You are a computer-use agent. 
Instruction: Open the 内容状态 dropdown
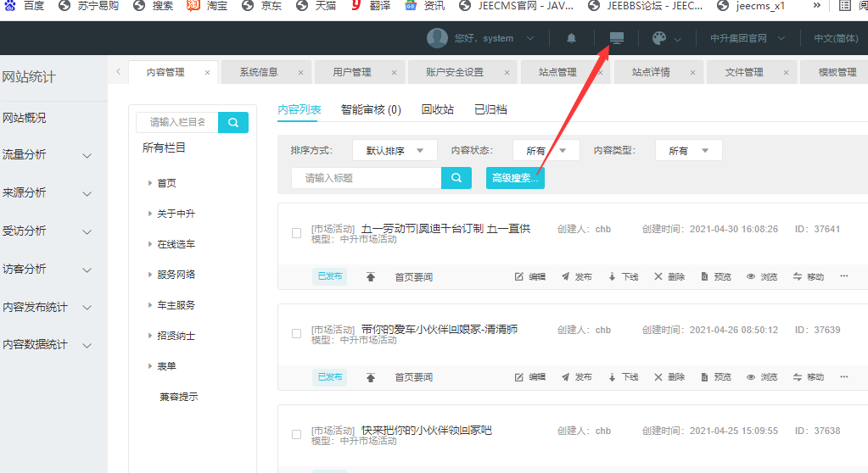click(546, 151)
